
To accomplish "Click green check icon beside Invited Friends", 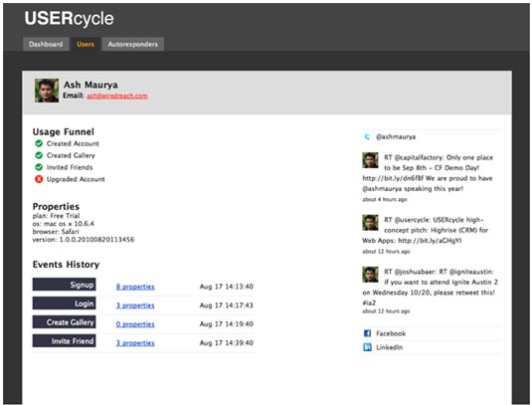I will (39, 167).
